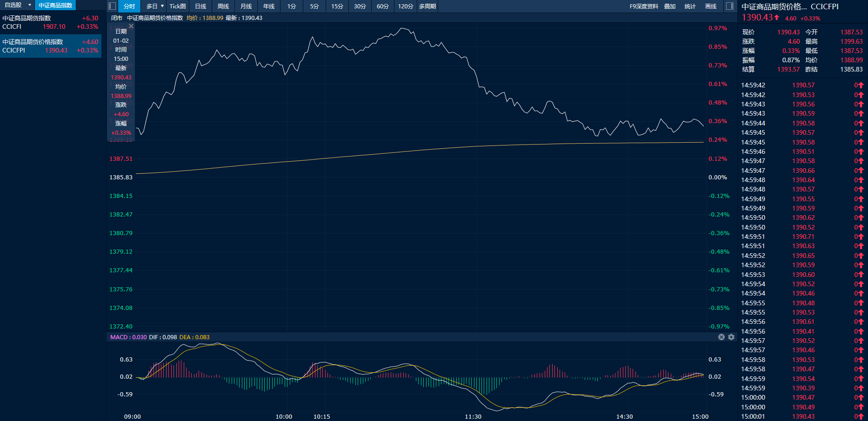The image size is (868, 421).
Task: Click the 叠加 overlay button
Action: [x=670, y=6]
